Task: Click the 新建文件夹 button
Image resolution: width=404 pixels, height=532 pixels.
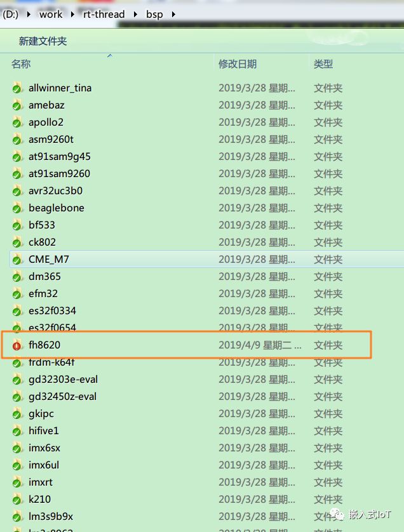Action: pyautogui.click(x=43, y=41)
